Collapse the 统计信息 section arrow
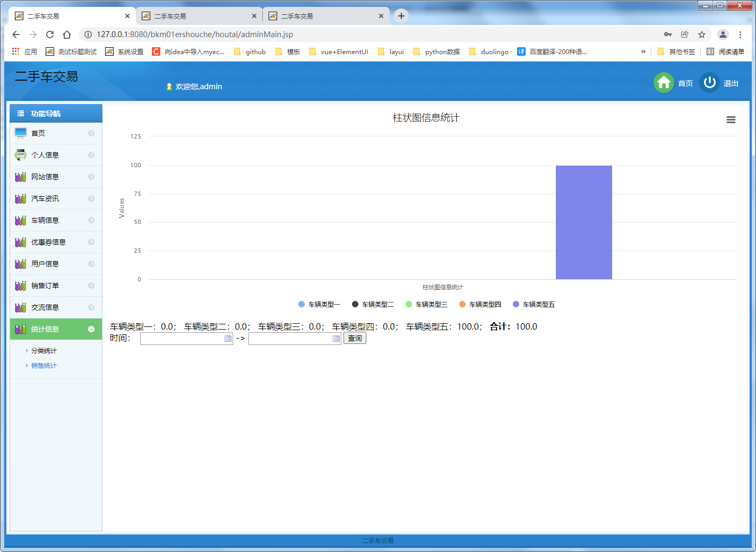756x552 pixels. (91, 329)
